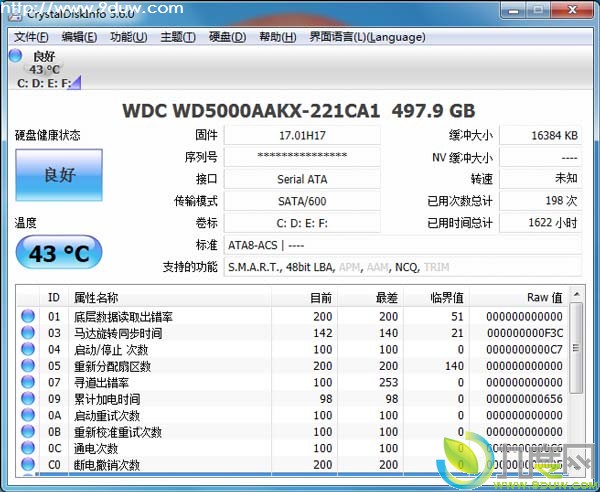Click the status icon for ID 0B row
Viewport: 600px width, 492px height.
coord(28,431)
